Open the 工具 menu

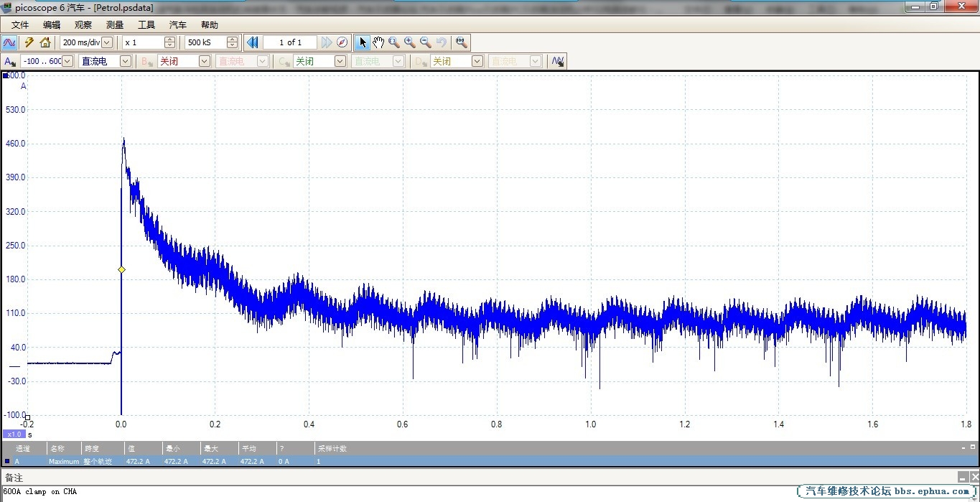pyautogui.click(x=146, y=24)
